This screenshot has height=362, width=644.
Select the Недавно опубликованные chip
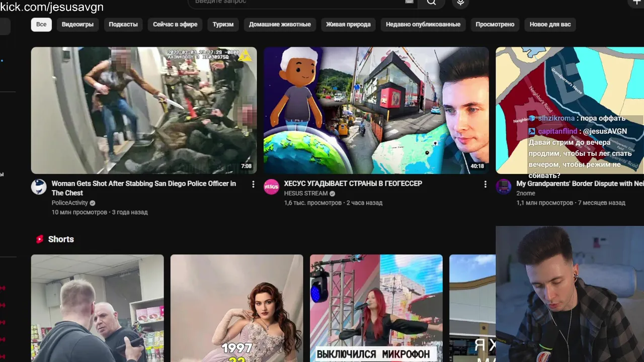423,24
